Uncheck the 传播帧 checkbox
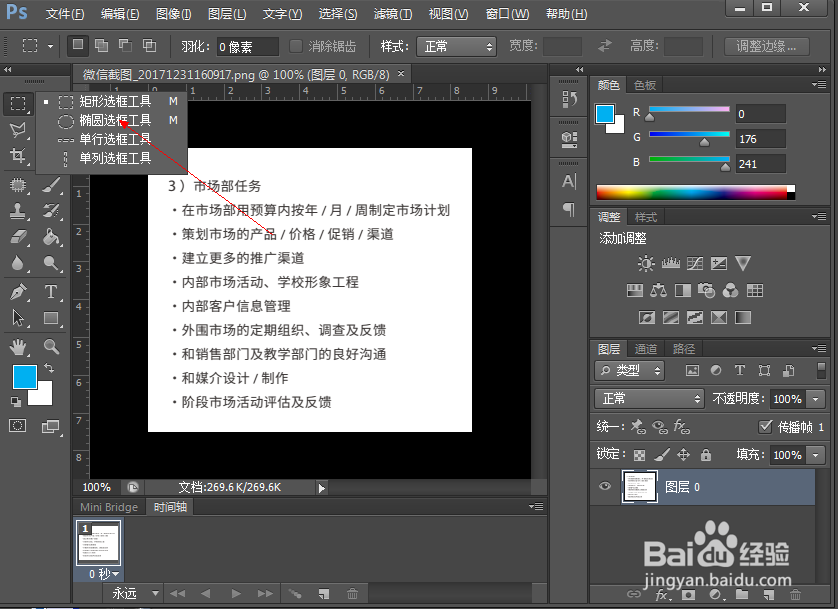The image size is (838, 609). 764,425
